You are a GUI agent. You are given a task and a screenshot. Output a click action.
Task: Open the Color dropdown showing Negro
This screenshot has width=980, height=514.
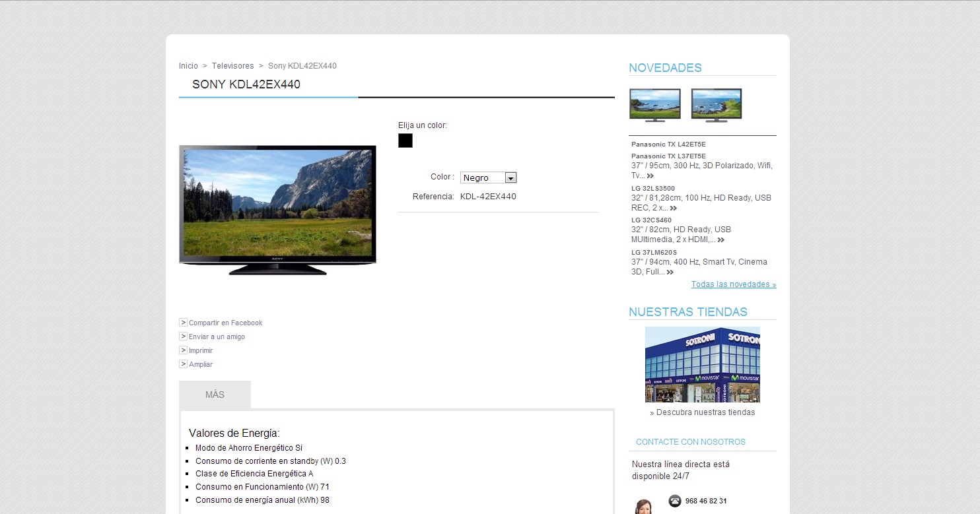489,177
